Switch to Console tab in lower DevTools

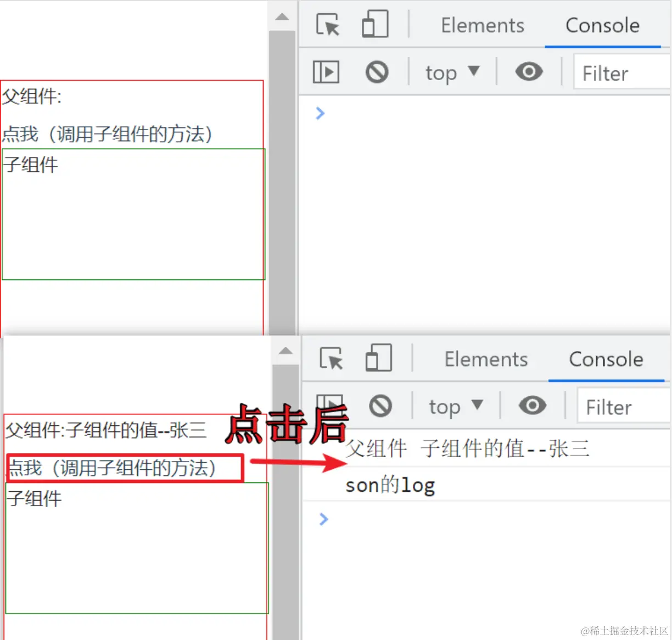606,359
